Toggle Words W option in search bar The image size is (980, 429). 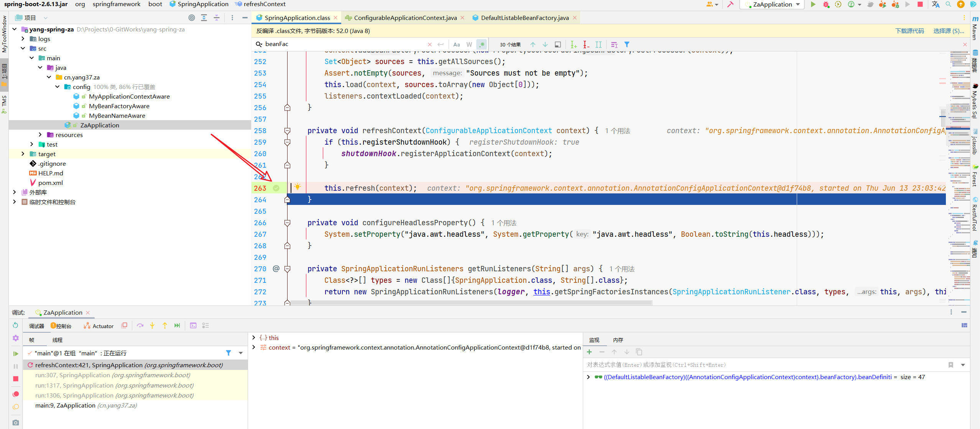(469, 45)
